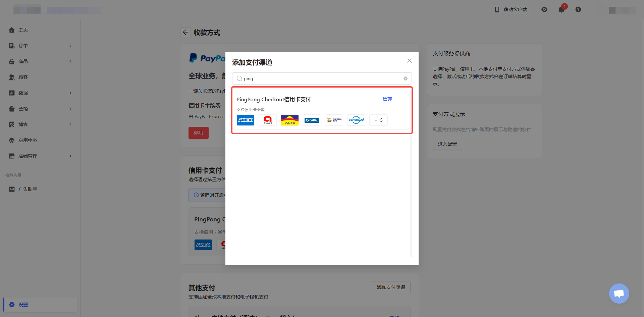Click the 订单 orders icon in sidebar
Image resolution: width=644 pixels, height=317 pixels.
(x=12, y=46)
